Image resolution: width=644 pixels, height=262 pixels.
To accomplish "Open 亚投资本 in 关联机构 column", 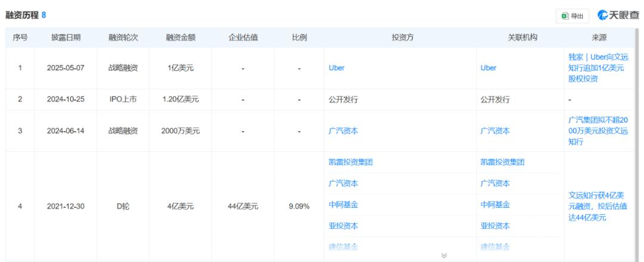I will (x=496, y=226).
